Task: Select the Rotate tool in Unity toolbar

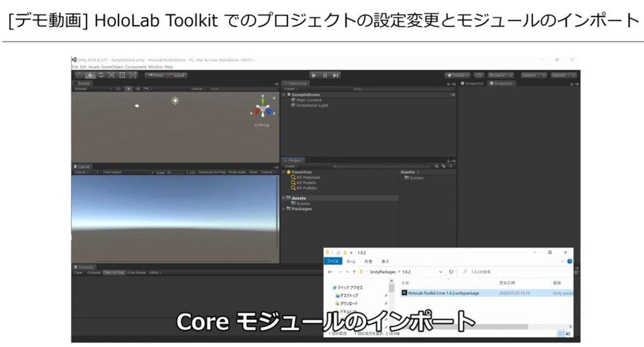Action: [101, 75]
